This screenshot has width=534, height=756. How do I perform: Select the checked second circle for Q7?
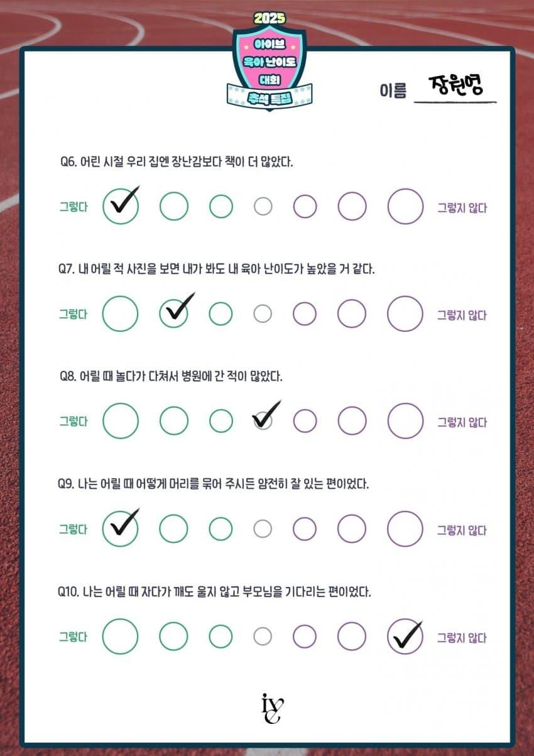(173, 314)
